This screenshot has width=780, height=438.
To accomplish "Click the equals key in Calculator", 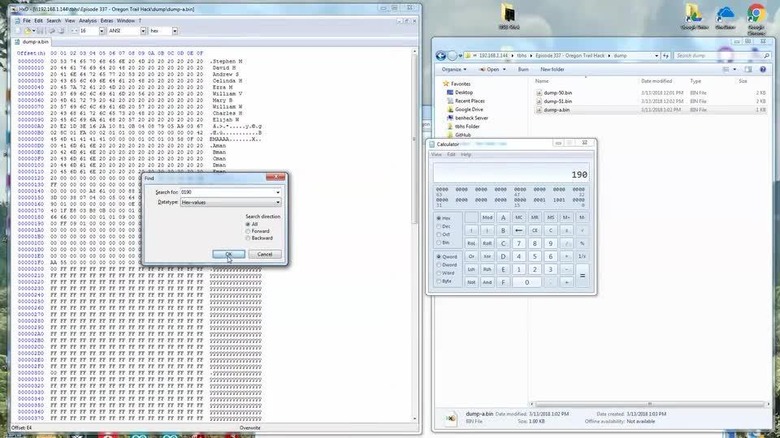I will coord(581,275).
